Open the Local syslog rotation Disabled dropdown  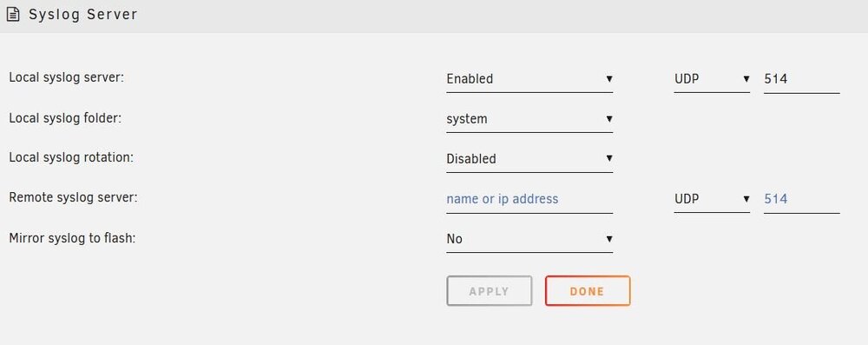[x=529, y=159]
